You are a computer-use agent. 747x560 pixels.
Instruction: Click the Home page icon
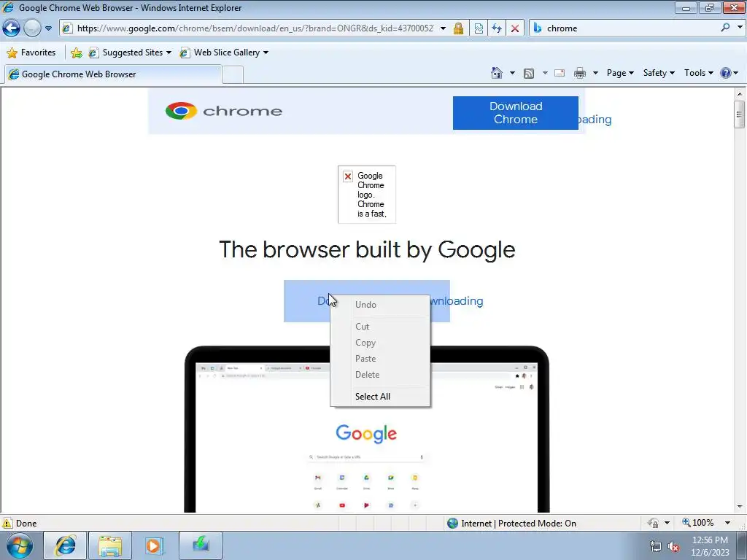[497, 73]
